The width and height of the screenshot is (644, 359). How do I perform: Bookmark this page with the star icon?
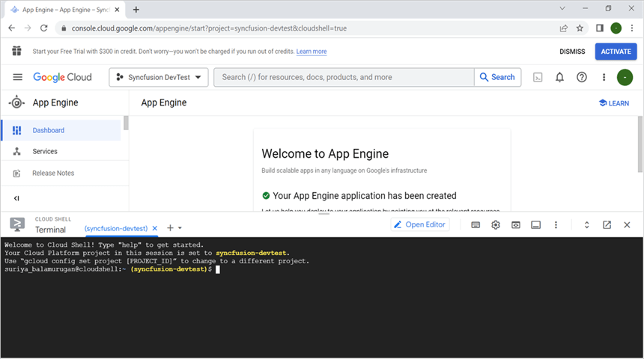point(580,28)
